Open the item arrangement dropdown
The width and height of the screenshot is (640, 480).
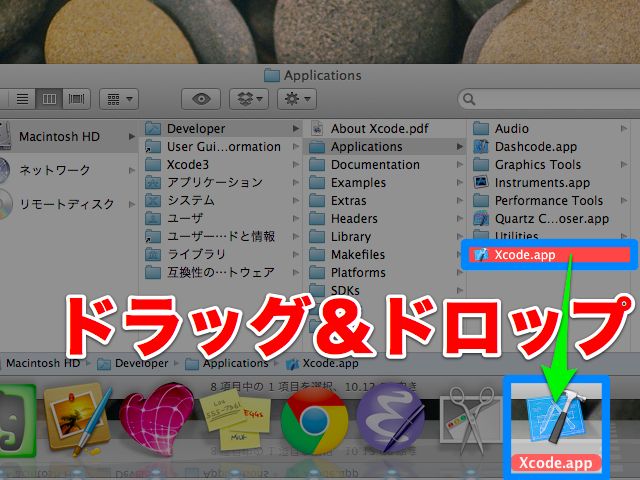(119, 99)
